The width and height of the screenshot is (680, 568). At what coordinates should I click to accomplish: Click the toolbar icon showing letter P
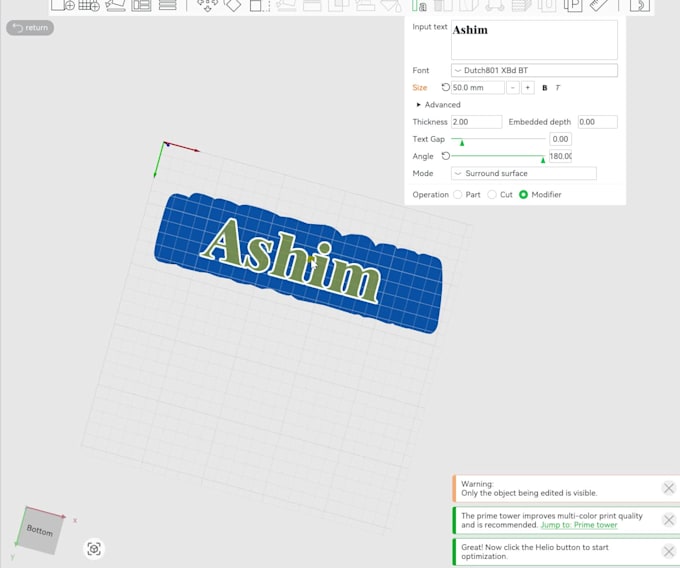pos(573,4)
